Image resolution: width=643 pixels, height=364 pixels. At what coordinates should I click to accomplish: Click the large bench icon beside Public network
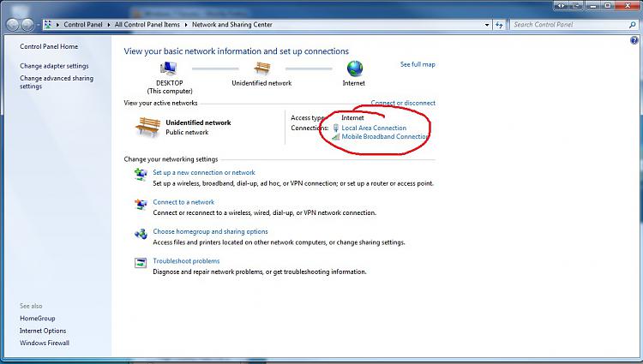[147, 127]
